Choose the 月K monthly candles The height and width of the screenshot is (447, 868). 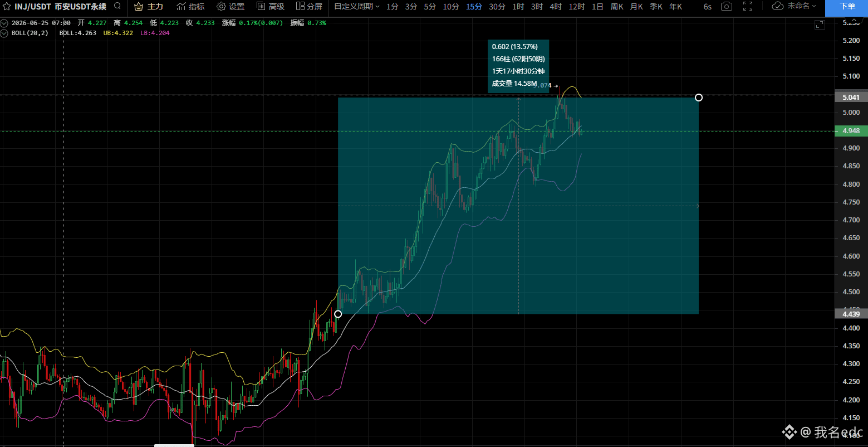click(636, 7)
